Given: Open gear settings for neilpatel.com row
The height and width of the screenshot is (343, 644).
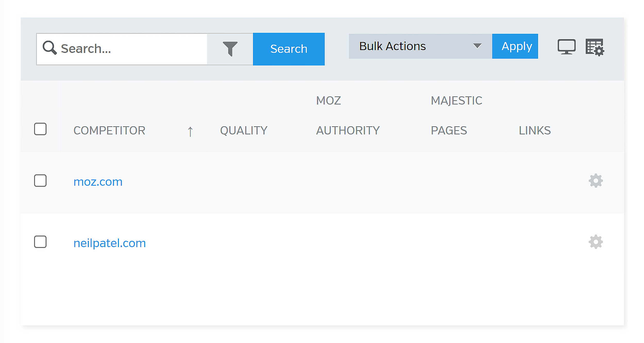Looking at the screenshot, I should coord(596,242).
